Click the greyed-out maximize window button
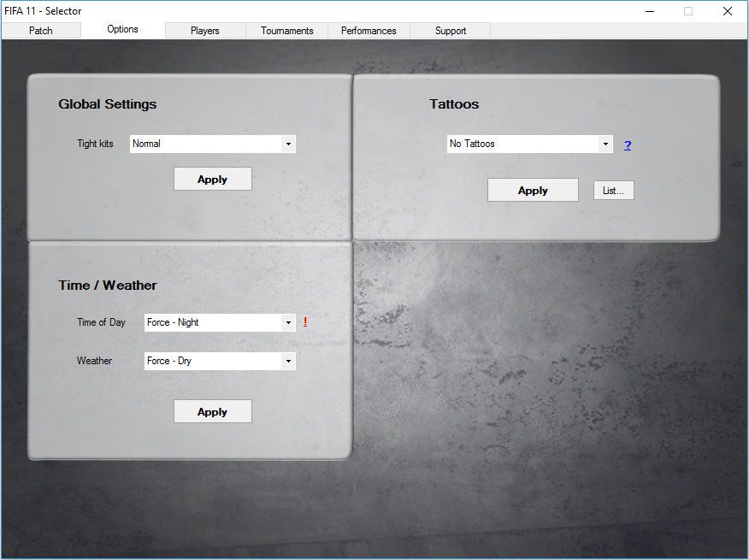 tap(688, 11)
